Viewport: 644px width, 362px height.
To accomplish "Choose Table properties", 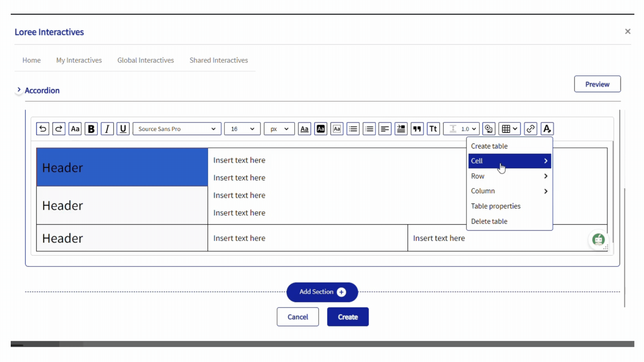I will click(x=509, y=206).
